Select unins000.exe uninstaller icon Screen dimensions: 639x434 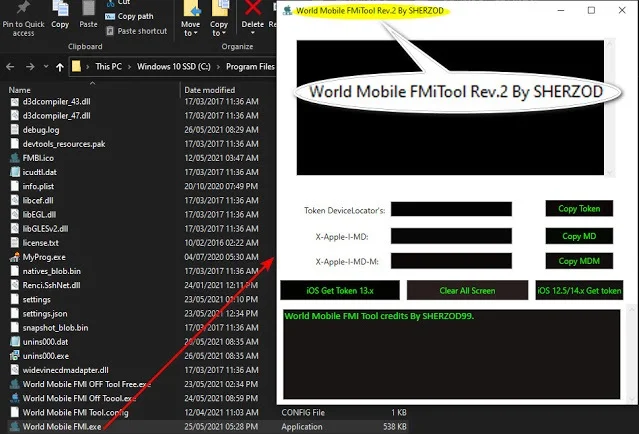coord(15,356)
